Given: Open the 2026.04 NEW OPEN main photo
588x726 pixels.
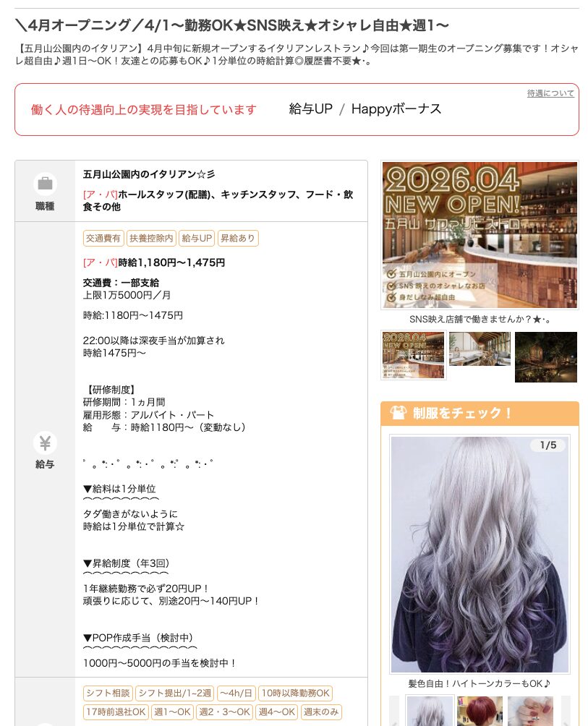Looking at the screenshot, I should click(480, 235).
